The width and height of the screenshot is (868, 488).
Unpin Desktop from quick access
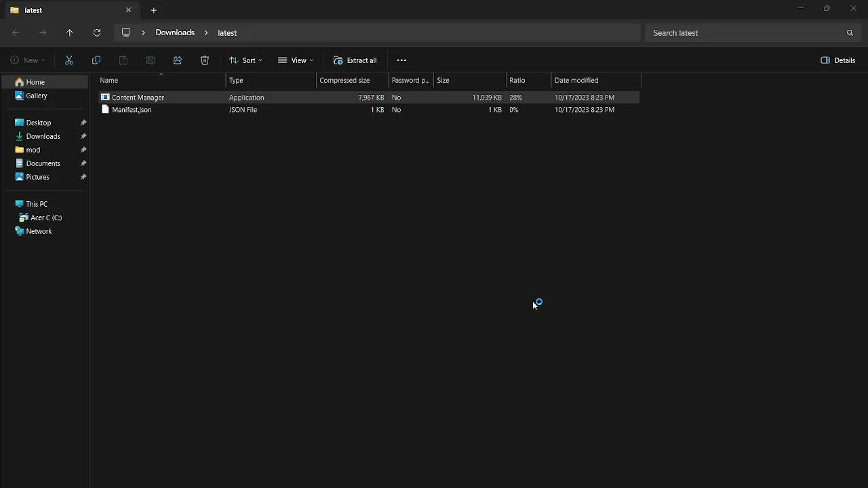tap(83, 123)
